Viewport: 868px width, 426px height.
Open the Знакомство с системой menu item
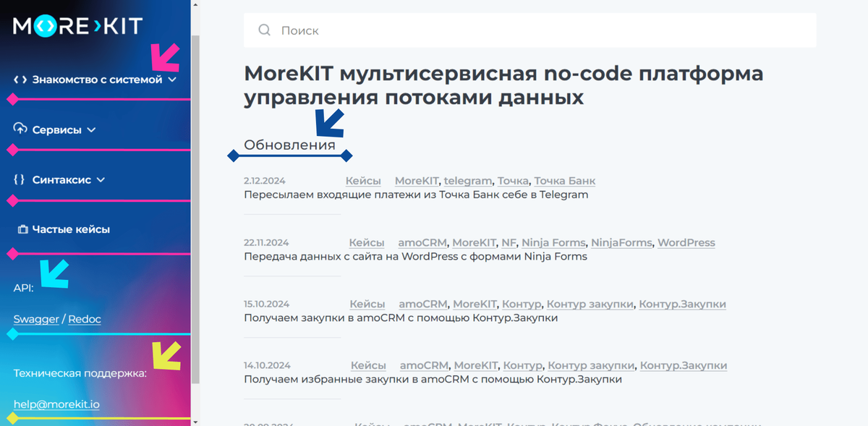click(x=97, y=80)
